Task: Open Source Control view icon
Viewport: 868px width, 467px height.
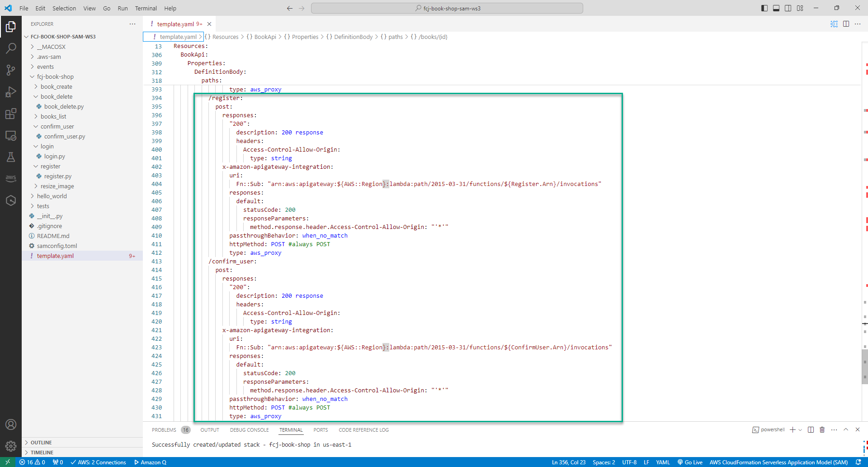Action: click(x=11, y=70)
